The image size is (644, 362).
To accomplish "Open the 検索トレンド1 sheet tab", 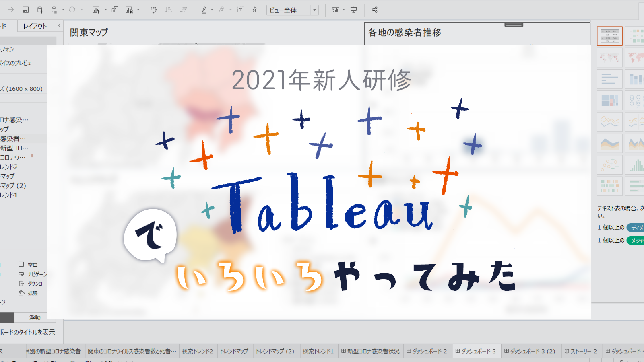I will 318,351.
